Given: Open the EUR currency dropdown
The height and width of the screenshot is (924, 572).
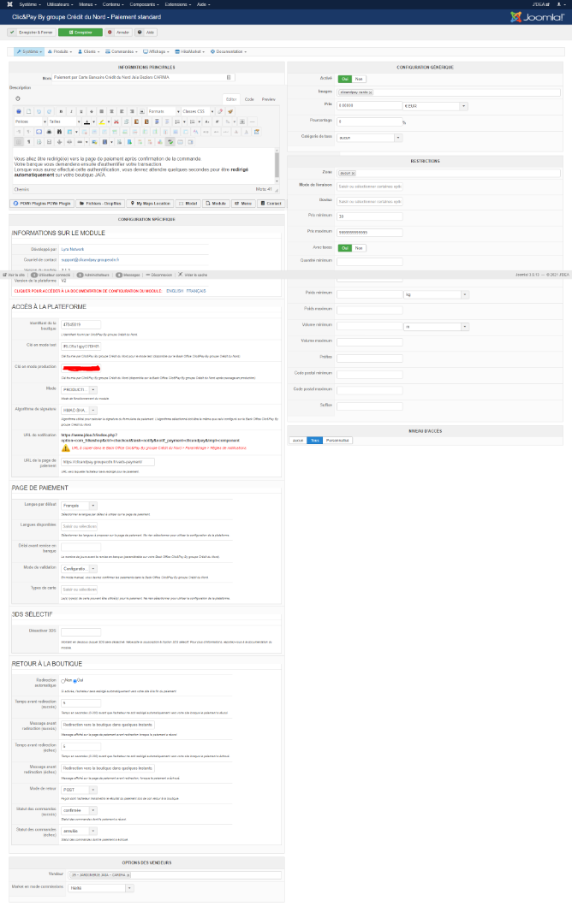Looking at the screenshot, I should 435,106.
